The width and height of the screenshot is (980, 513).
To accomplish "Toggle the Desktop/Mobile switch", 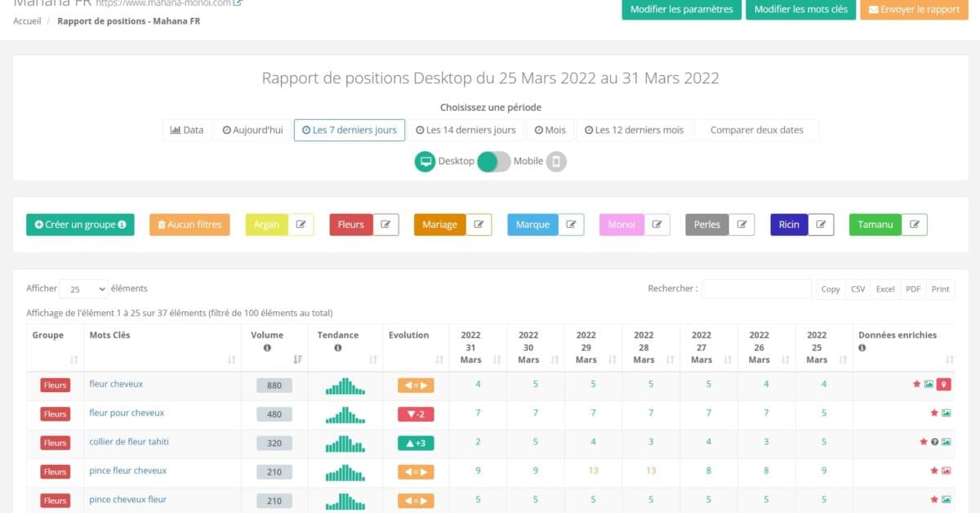I will [494, 162].
